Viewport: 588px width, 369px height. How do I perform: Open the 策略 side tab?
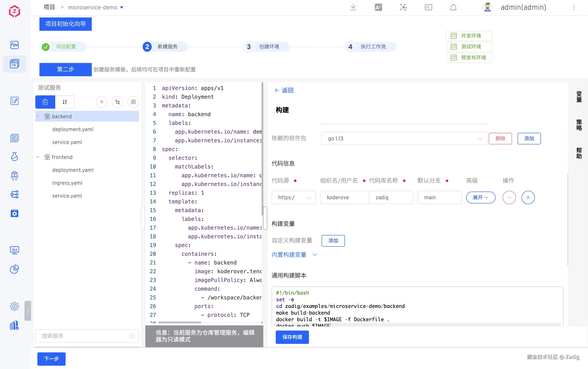click(579, 125)
